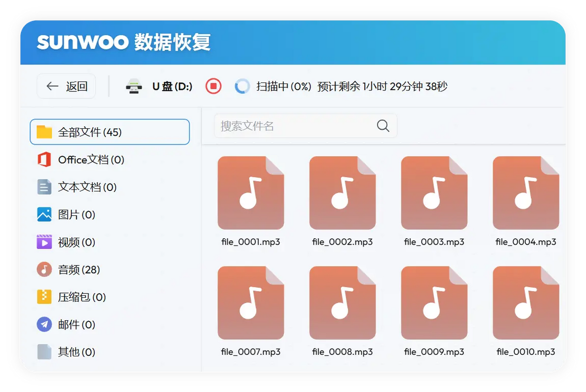586x392 pixels.
Task: Open the 音频 category showing 28 files
Action: (73, 269)
